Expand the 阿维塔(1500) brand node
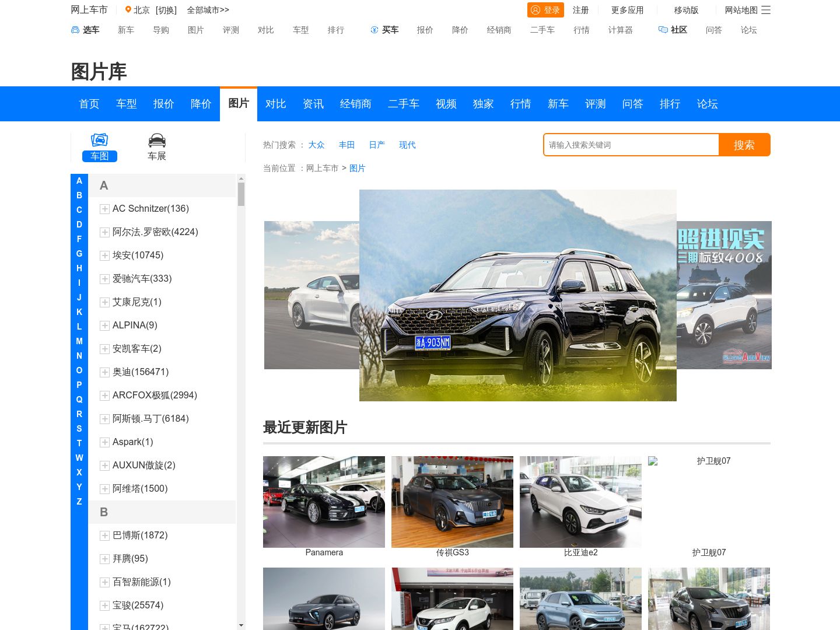This screenshot has width=840, height=630. coord(105,489)
